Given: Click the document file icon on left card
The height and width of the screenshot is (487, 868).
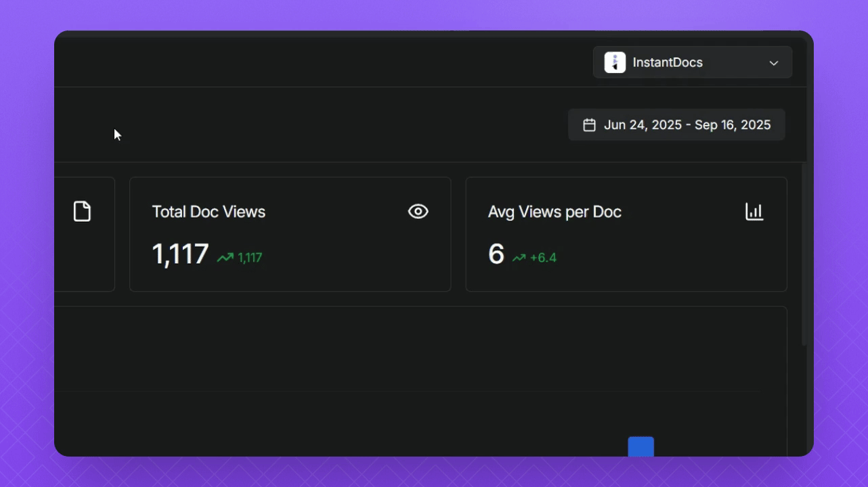Looking at the screenshot, I should (82, 211).
